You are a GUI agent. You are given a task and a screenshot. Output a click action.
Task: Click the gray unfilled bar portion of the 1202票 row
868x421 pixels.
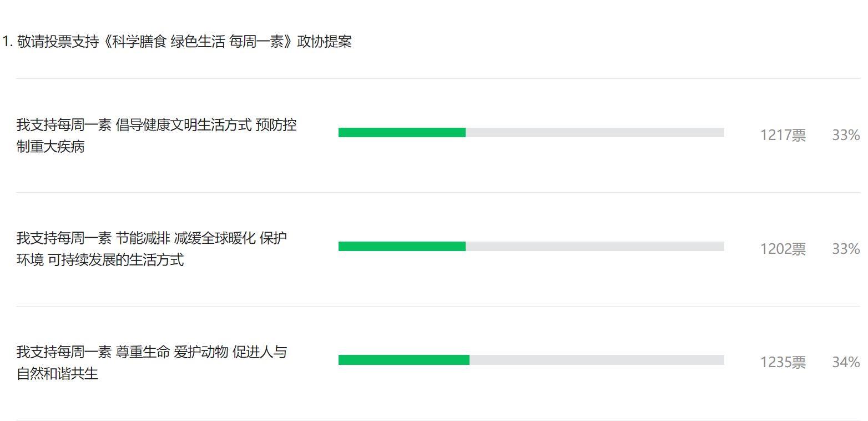click(x=595, y=246)
